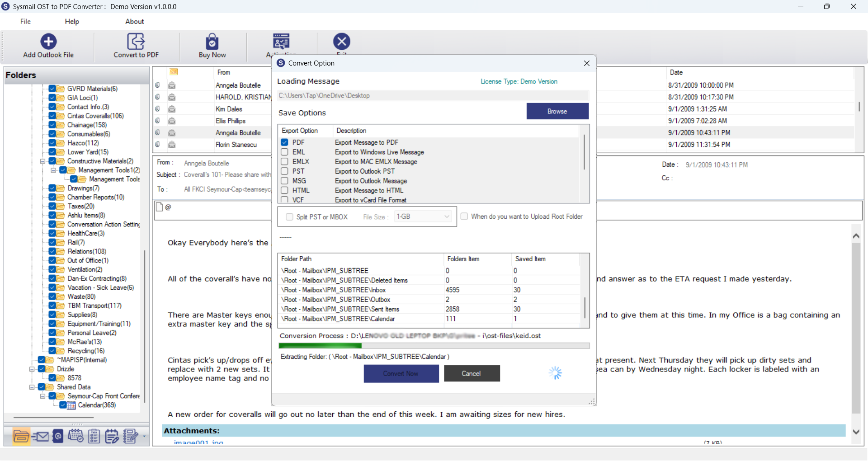Collapse the Shared Data tree node
The height and width of the screenshot is (461, 868).
(x=32, y=387)
